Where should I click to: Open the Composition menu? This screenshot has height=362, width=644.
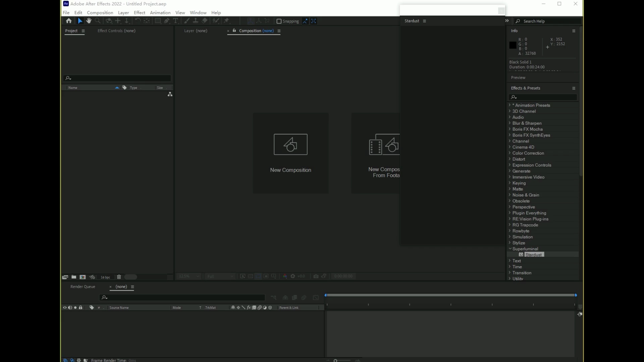pyautogui.click(x=100, y=12)
